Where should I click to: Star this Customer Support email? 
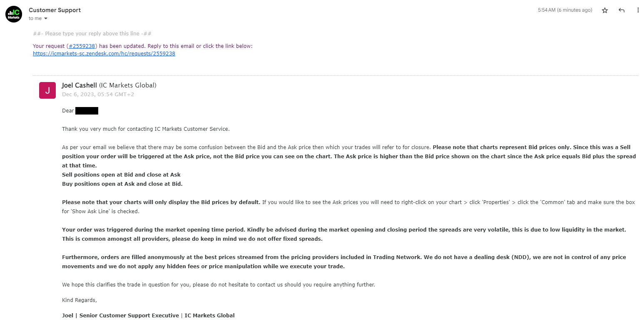point(605,10)
